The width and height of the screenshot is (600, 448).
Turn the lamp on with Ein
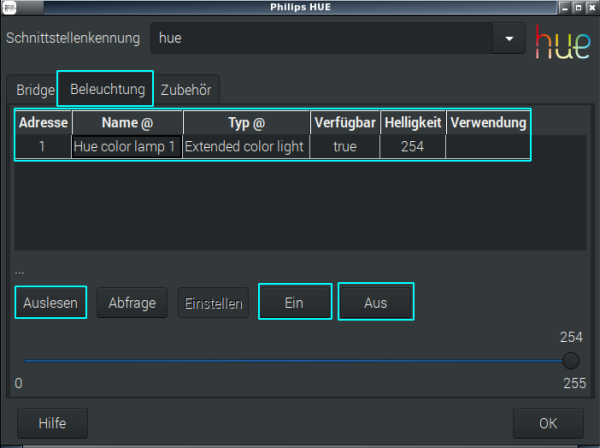[294, 303]
